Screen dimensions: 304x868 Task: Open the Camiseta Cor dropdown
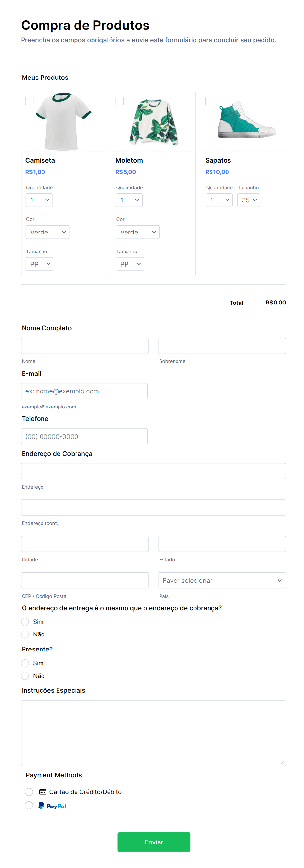tap(47, 232)
